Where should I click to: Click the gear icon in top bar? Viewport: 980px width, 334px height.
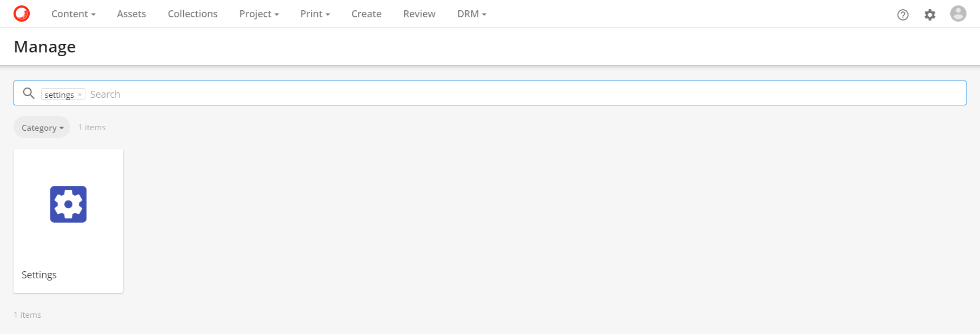click(x=930, y=15)
